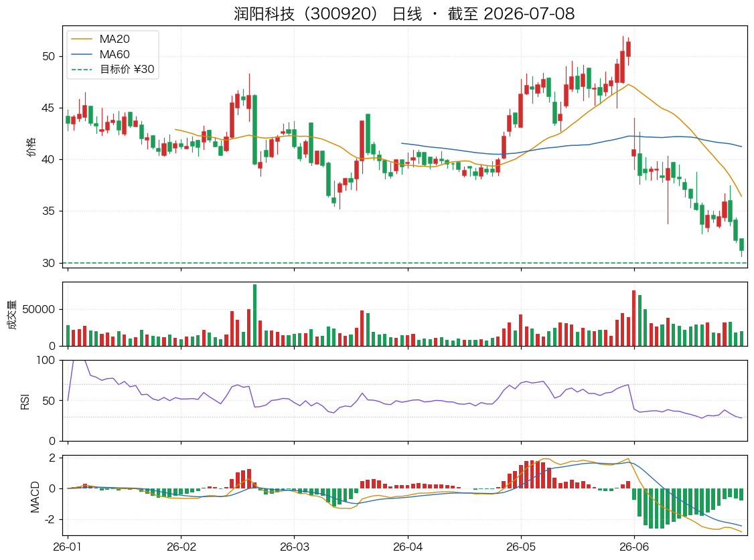The image size is (754, 560).
Task: Click the 26-05 x-axis date label
Action: pos(521,547)
